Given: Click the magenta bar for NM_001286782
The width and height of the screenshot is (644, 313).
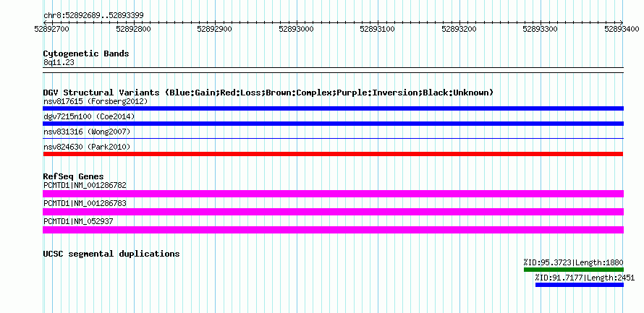Looking at the screenshot, I should pos(333,194).
